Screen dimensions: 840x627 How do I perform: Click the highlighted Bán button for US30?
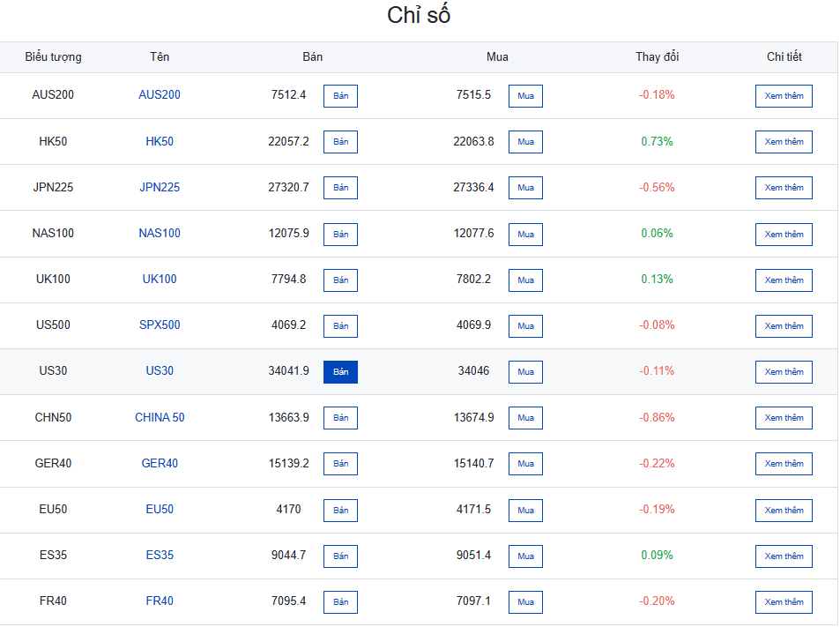pos(340,372)
